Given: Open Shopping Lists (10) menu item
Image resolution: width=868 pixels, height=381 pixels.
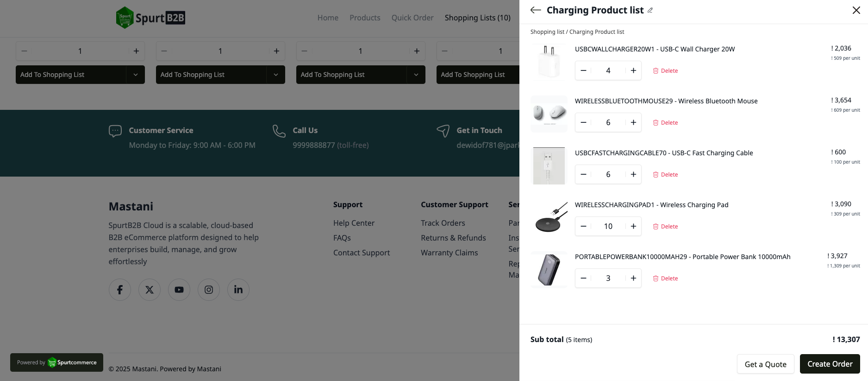Looking at the screenshot, I should [477, 18].
